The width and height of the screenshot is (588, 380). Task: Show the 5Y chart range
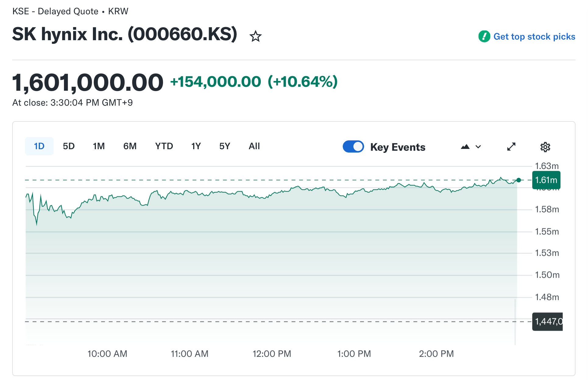(x=225, y=146)
